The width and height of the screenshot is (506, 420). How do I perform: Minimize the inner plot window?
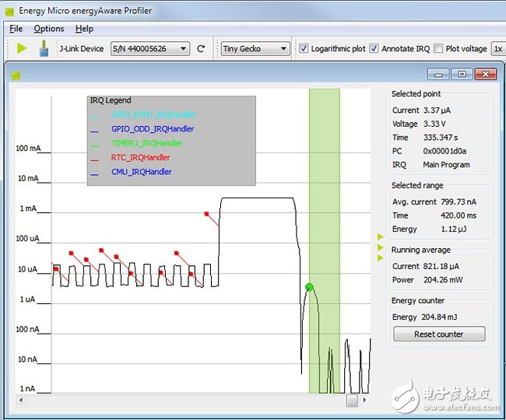pos(440,74)
